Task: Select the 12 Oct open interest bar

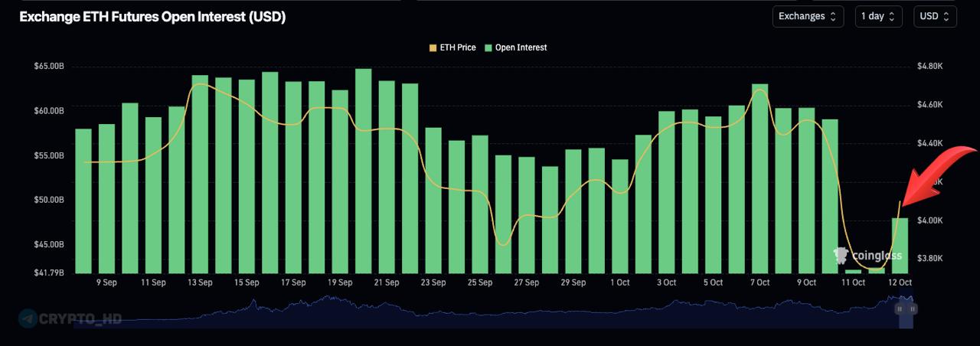Action: click(900, 245)
